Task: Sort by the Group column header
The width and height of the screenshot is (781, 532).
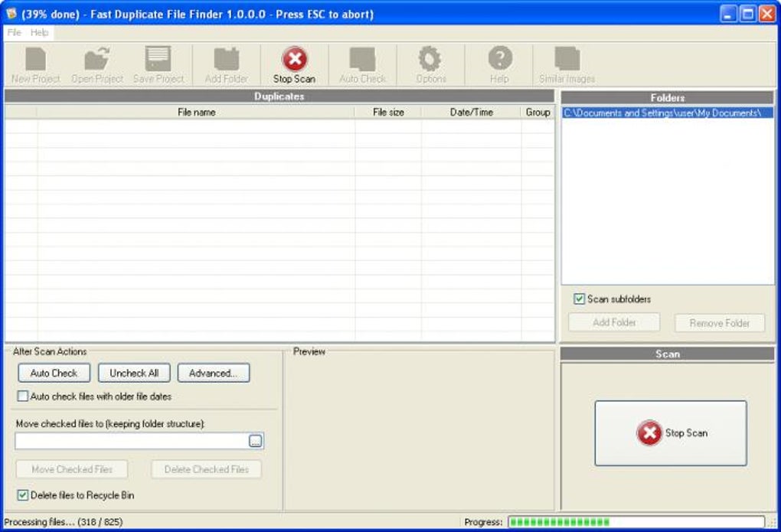Action: [538, 112]
